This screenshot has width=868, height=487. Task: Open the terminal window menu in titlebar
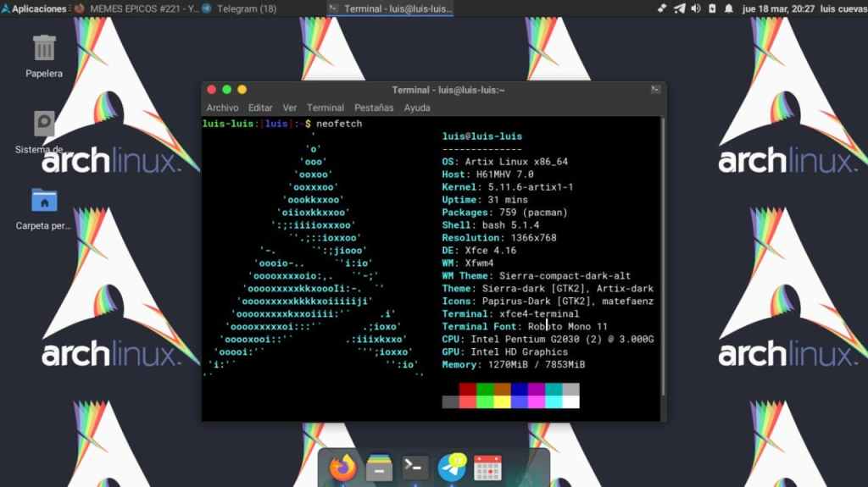point(655,90)
